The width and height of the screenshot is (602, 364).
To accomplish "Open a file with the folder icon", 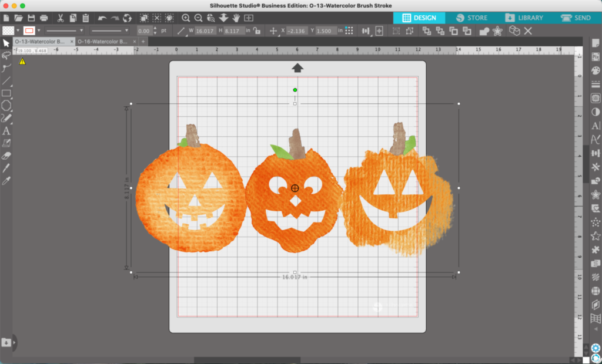I will point(18,18).
